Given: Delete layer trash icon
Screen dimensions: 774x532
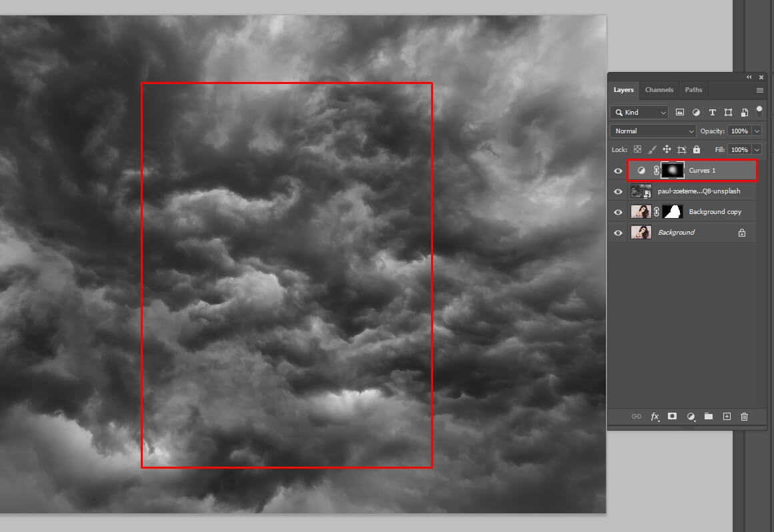Looking at the screenshot, I should (745, 417).
